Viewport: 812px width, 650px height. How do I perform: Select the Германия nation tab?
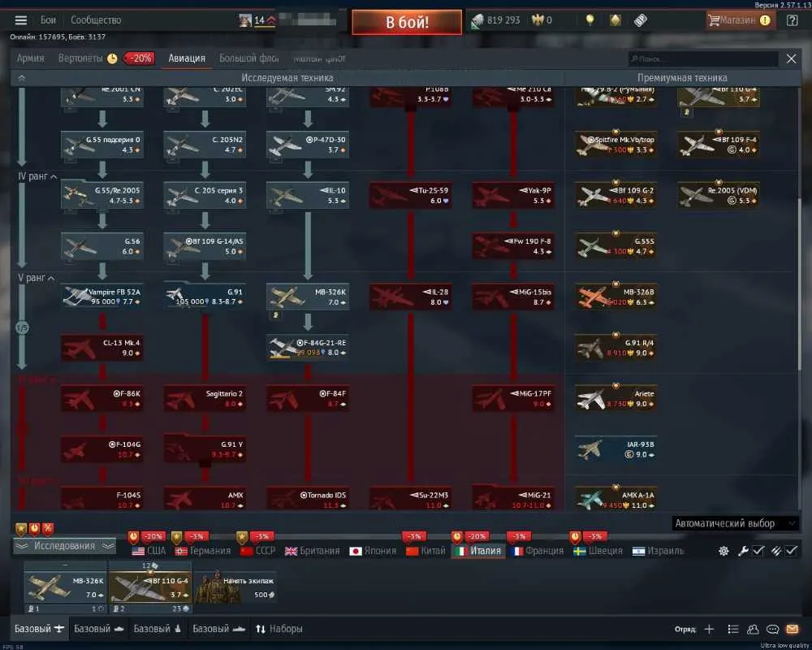203,551
